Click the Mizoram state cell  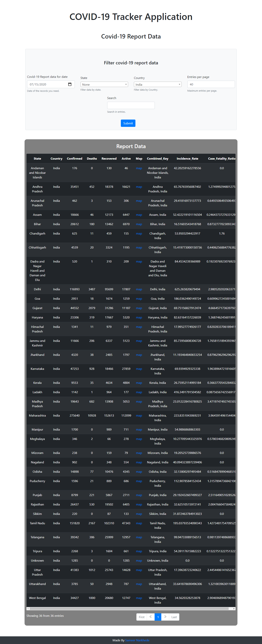37,453
